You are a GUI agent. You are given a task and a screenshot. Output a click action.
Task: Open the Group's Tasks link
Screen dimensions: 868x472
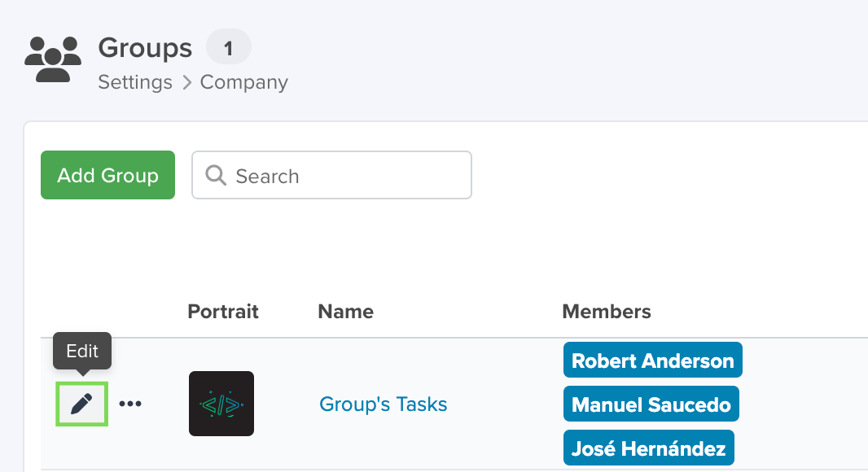(x=383, y=404)
